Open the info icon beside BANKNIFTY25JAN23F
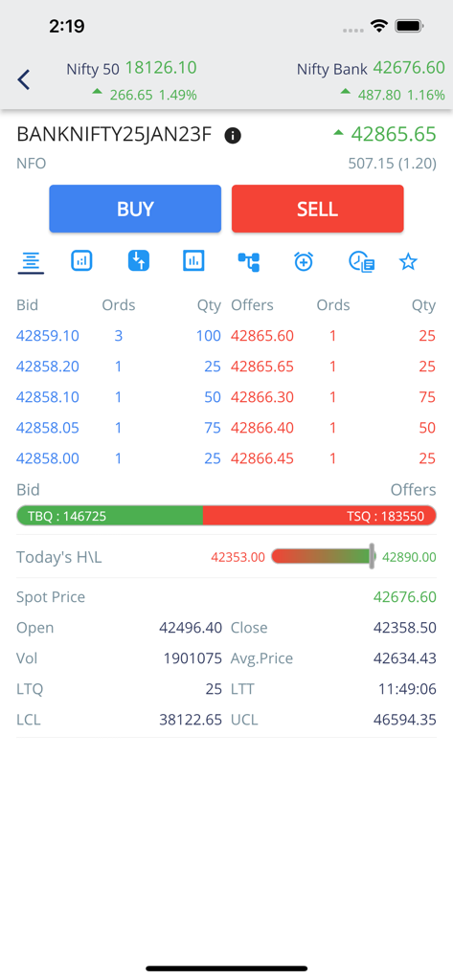Viewport: 453px width, 980px height. click(x=233, y=135)
